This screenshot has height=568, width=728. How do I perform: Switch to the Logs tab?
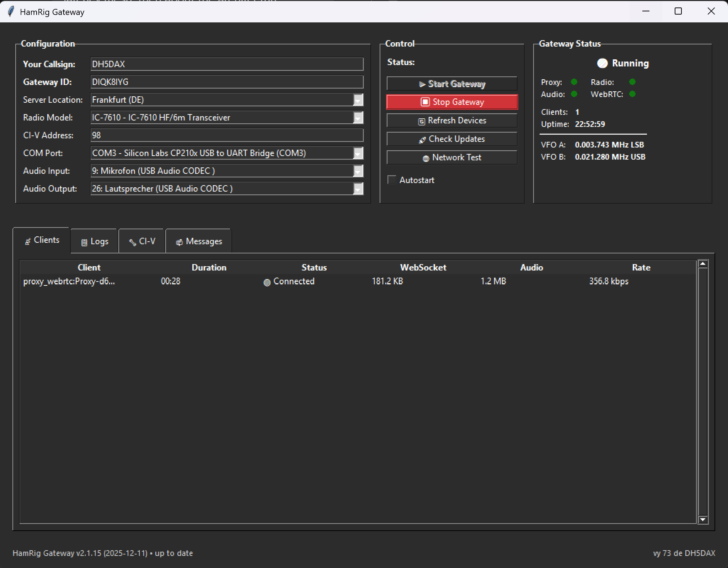(x=94, y=241)
